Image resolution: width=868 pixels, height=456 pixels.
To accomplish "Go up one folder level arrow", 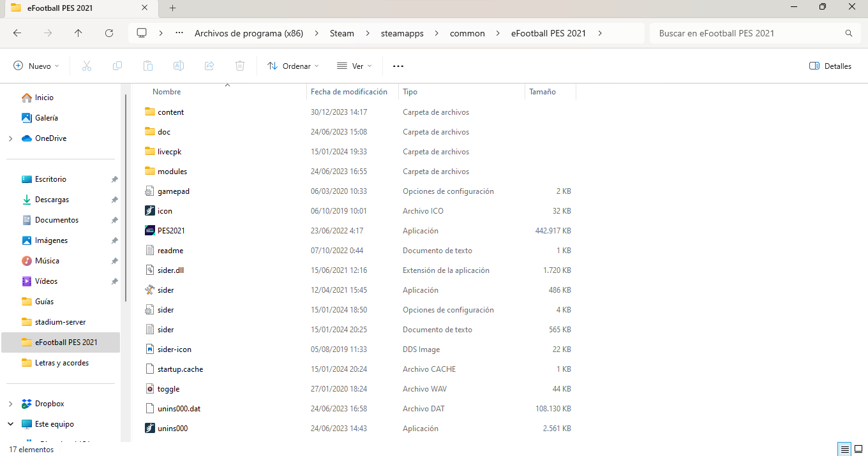I will click(79, 33).
